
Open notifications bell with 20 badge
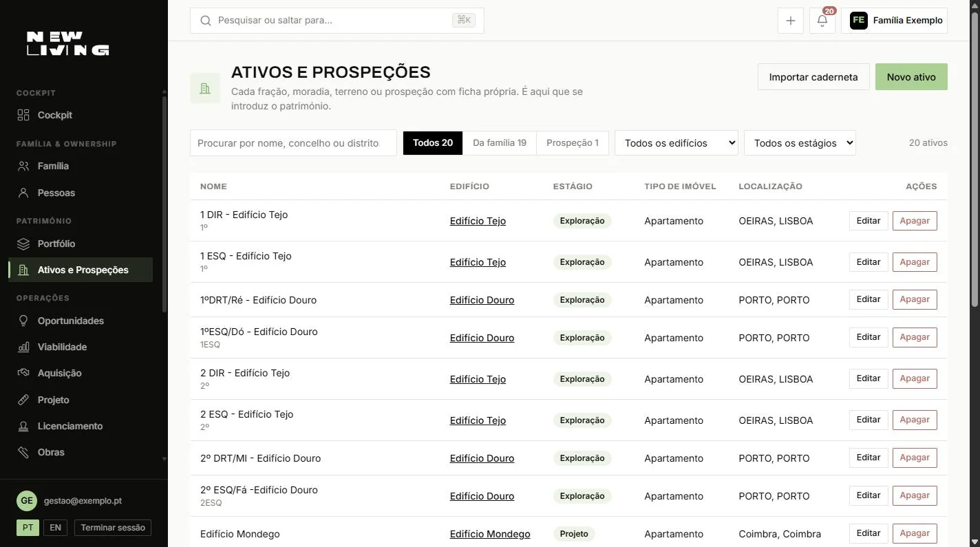822,21
